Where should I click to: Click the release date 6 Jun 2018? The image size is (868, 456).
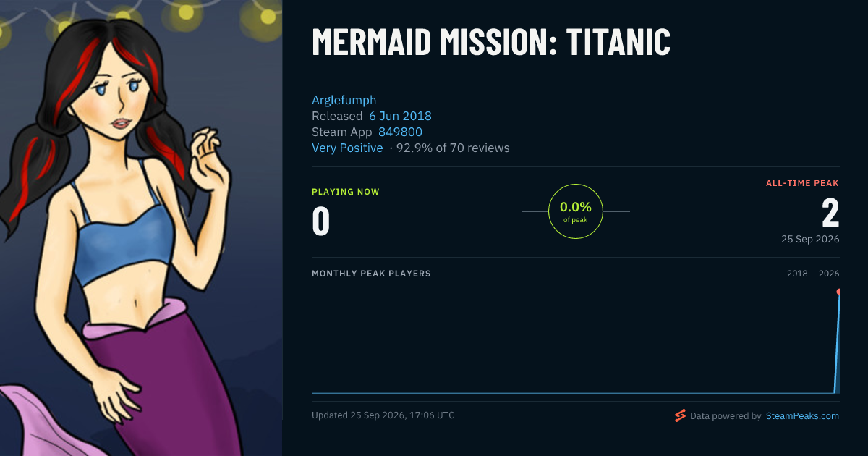[400, 116]
